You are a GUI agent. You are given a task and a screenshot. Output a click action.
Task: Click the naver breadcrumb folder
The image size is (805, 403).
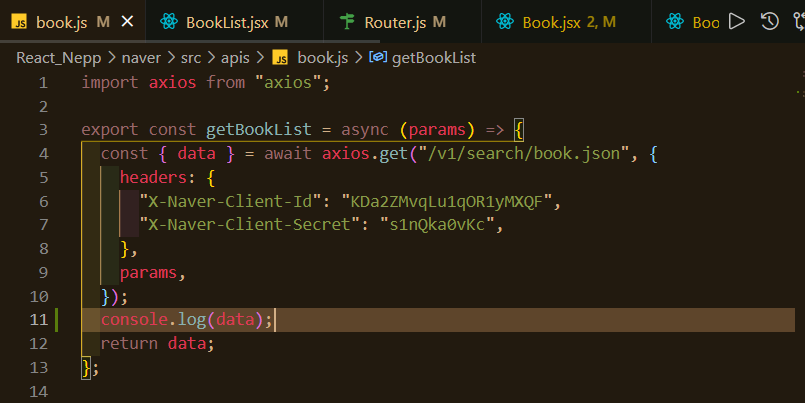click(141, 58)
